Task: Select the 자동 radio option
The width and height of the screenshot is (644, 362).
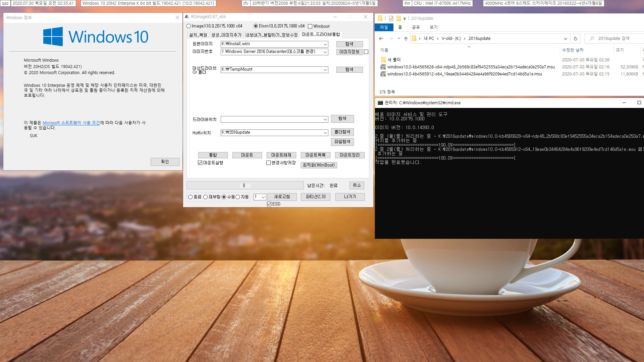Action: [x=238, y=197]
